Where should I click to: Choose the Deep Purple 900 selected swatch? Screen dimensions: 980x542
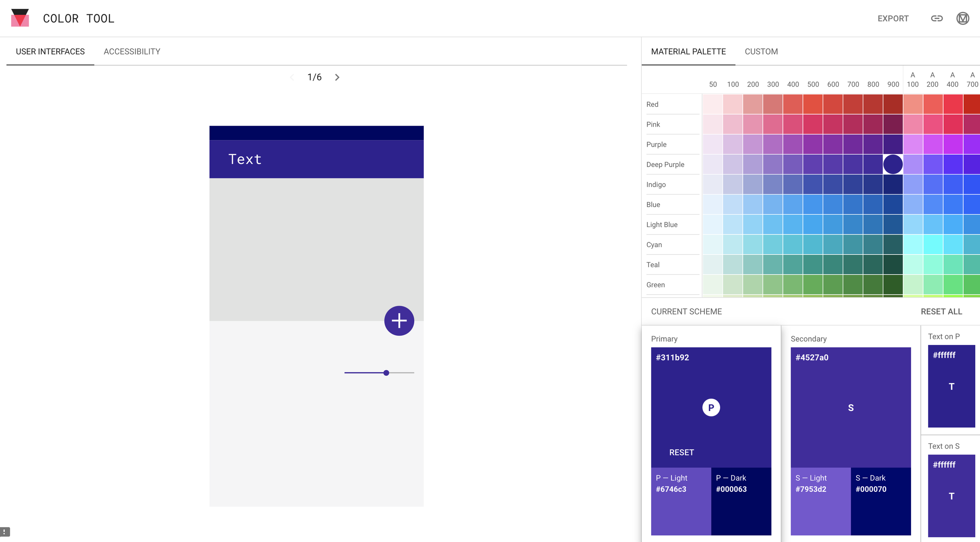[x=893, y=164]
